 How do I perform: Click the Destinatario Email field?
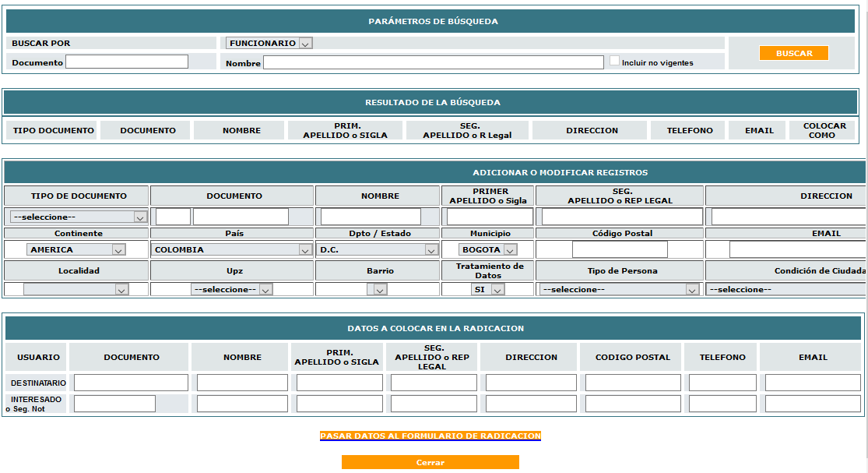(814, 383)
